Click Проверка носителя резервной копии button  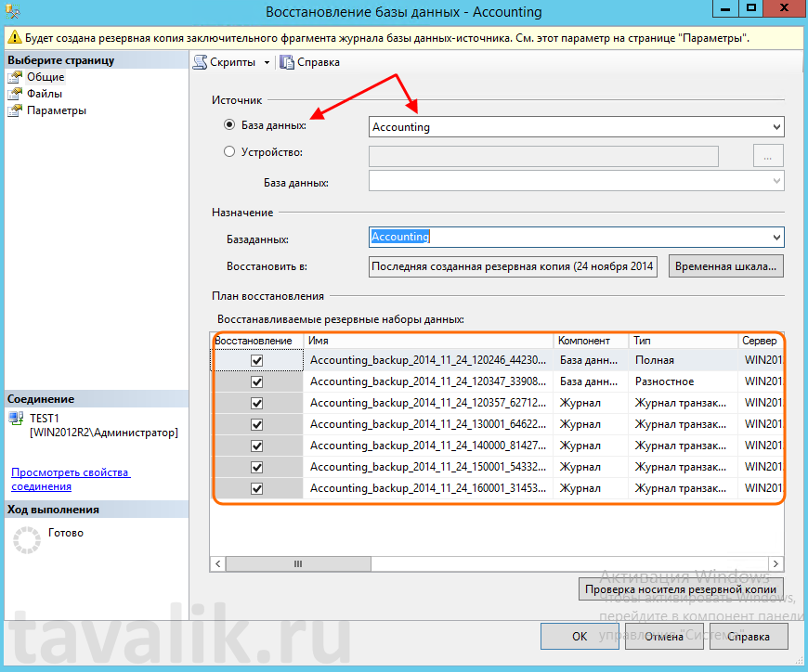tap(681, 589)
